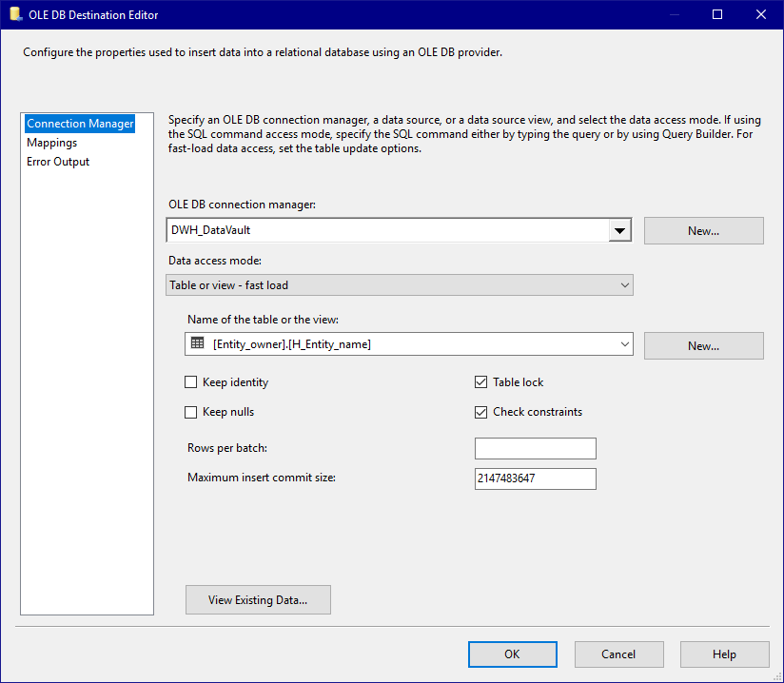Open the OLE DB connection manager dropdown arrow

[620, 230]
